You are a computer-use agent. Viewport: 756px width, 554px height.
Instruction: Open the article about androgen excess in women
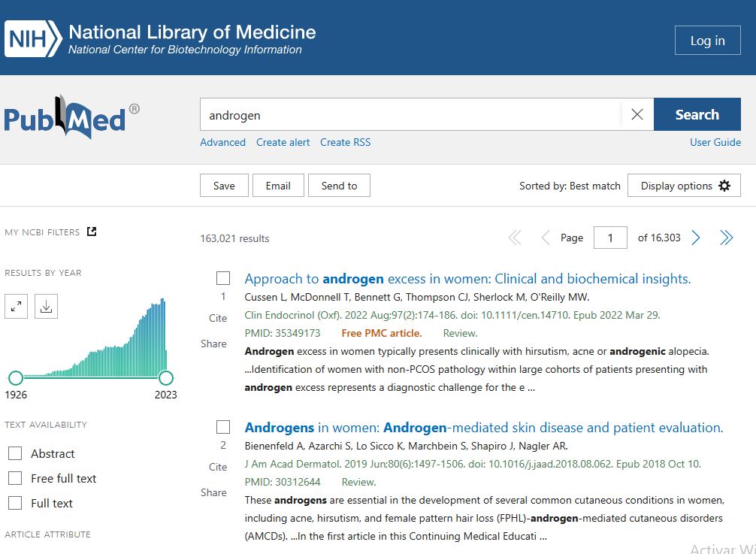coord(466,278)
